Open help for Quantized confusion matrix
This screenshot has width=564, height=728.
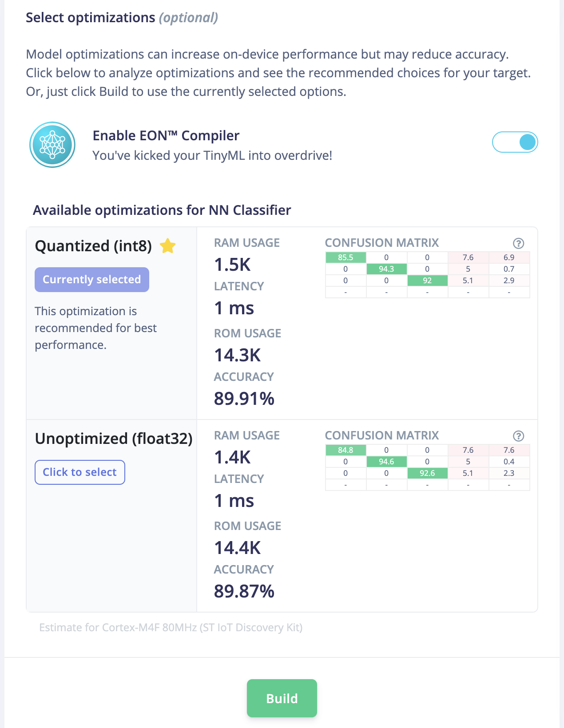(x=518, y=243)
